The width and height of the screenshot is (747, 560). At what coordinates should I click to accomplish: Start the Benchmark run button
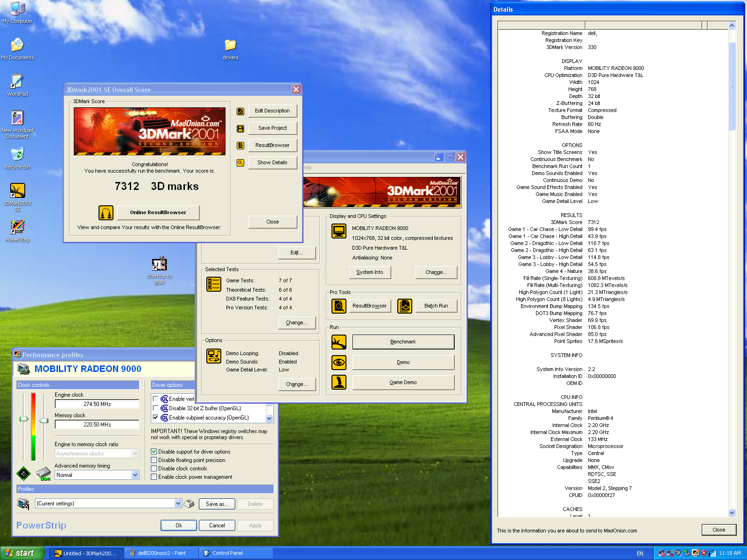403,342
